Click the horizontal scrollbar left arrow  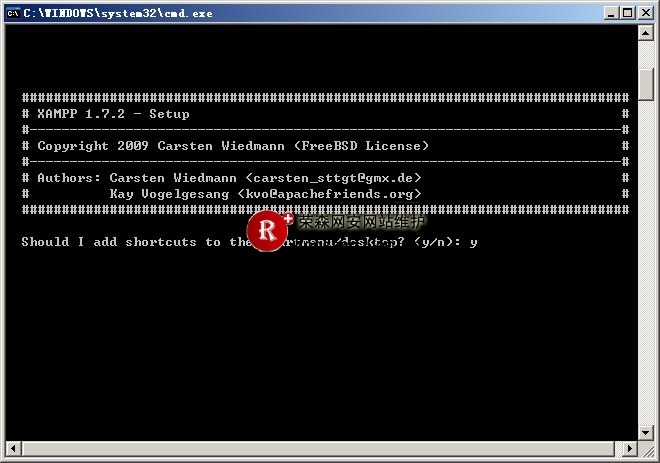[11, 448]
